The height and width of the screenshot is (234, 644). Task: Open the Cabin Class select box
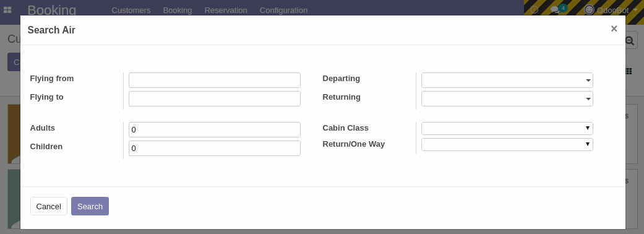click(x=507, y=128)
